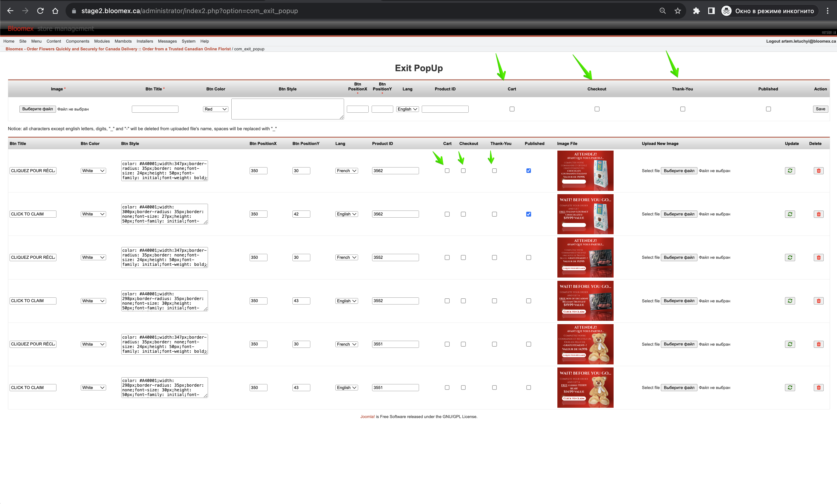Open Lang dropdown in English 3562 row

tap(346, 214)
